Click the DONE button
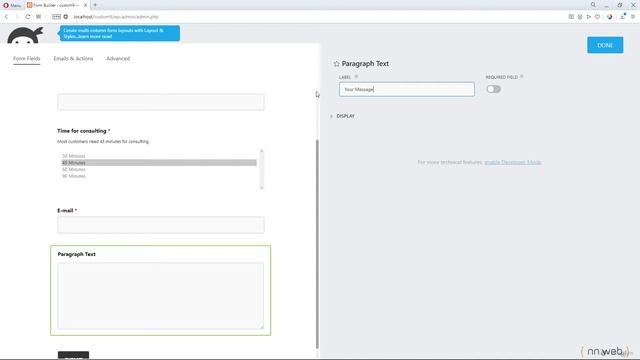 pyautogui.click(x=605, y=45)
